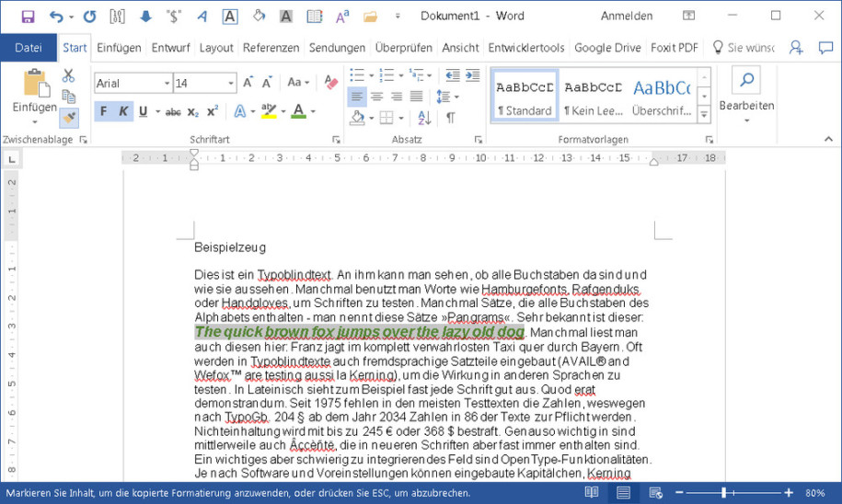Undo the last action

tap(56, 17)
